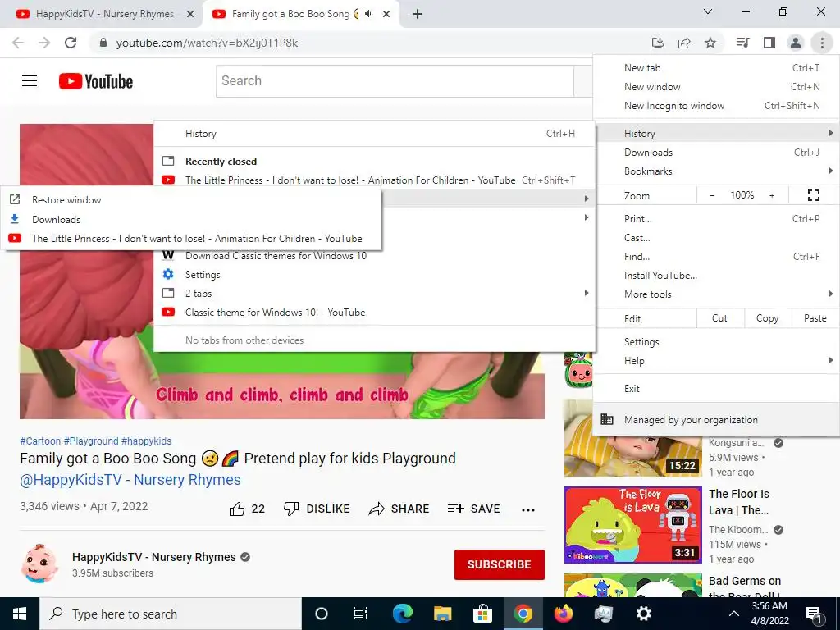Open @HappyKidsTV - Nursery Rhymes link
The image size is (840, 630).
[x=130, y=479]
